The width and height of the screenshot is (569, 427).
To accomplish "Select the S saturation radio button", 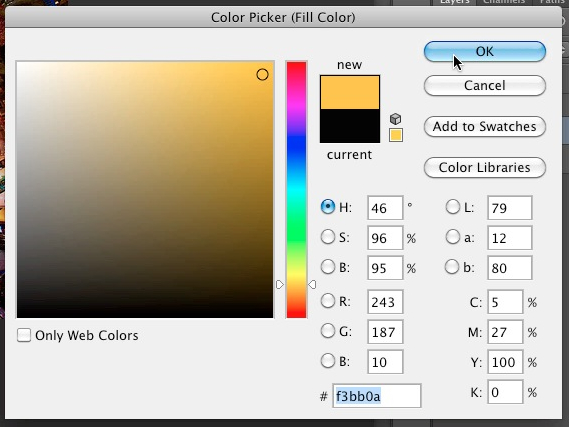I will pos(328,237).
